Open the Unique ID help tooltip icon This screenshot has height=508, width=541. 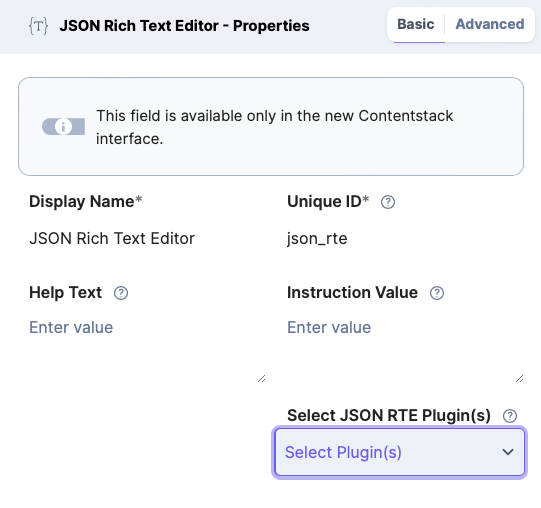pos(388,202)
